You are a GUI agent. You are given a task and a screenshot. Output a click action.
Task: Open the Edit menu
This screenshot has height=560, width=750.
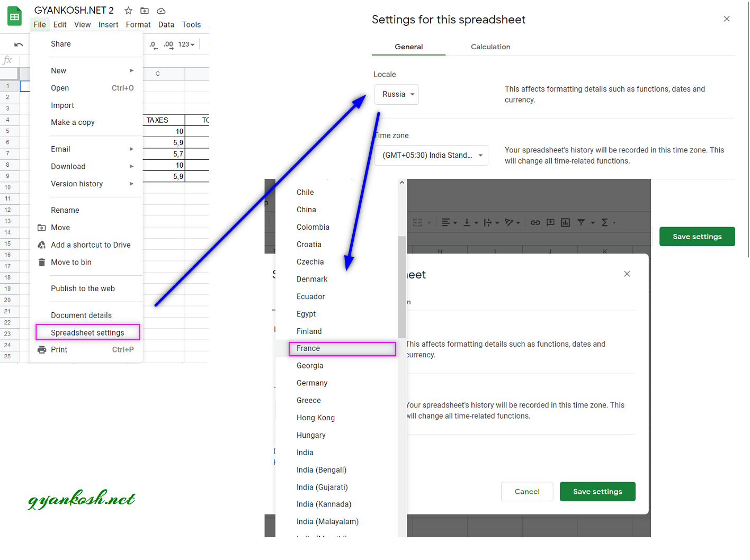click(60, 24)
